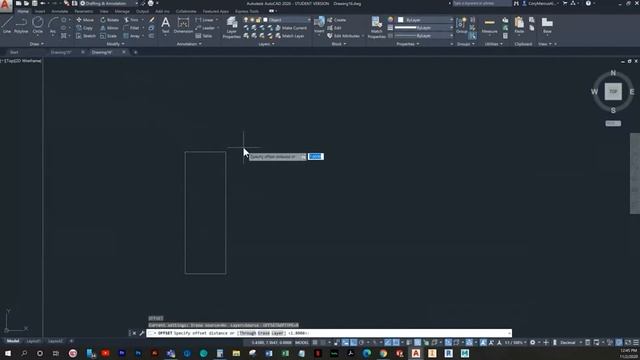
Task: Toggle grid display in status bar
Action: 315,342
